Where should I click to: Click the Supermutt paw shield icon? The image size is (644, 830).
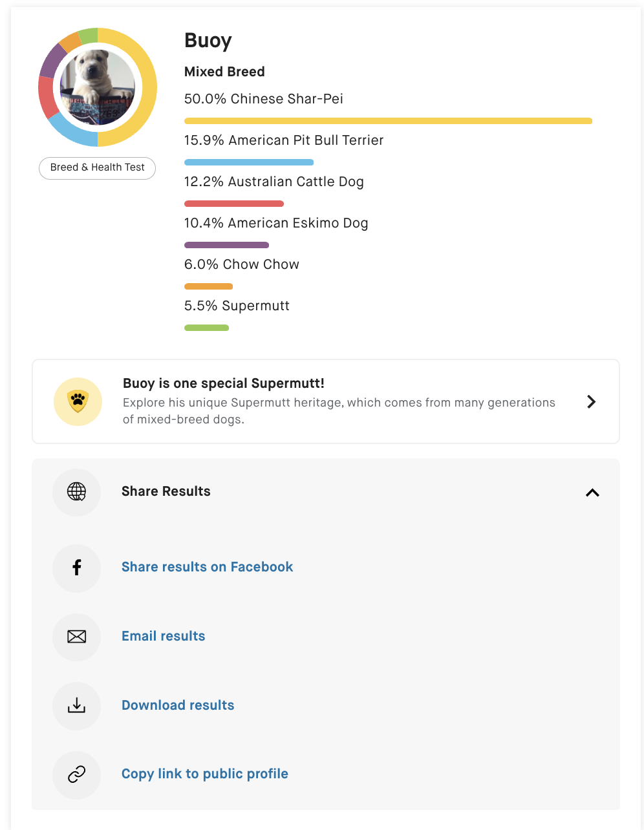78,401
